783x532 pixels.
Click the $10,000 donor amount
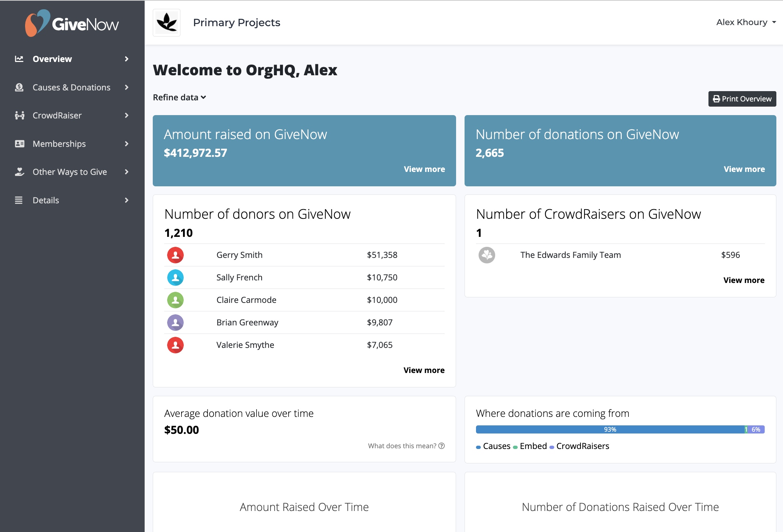click(x=382, y=300)
